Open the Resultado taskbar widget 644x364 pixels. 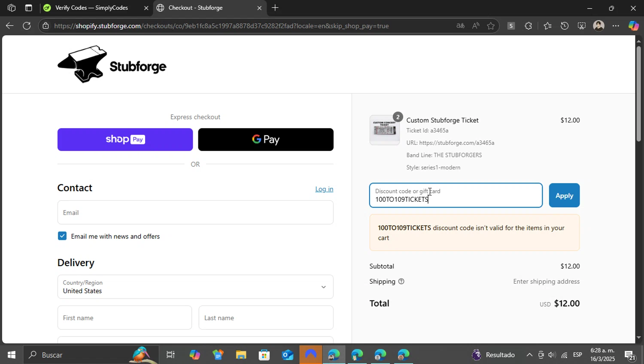(493, 355)
